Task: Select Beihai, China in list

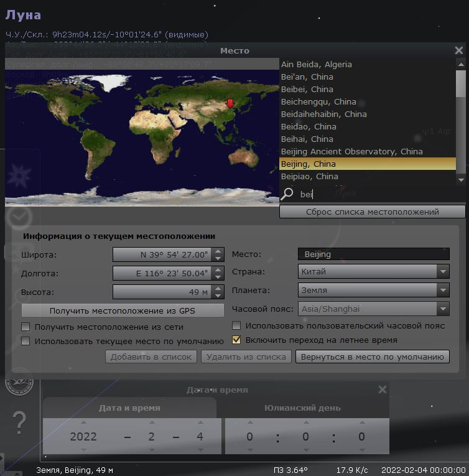Action: click(x=368, y=139)
